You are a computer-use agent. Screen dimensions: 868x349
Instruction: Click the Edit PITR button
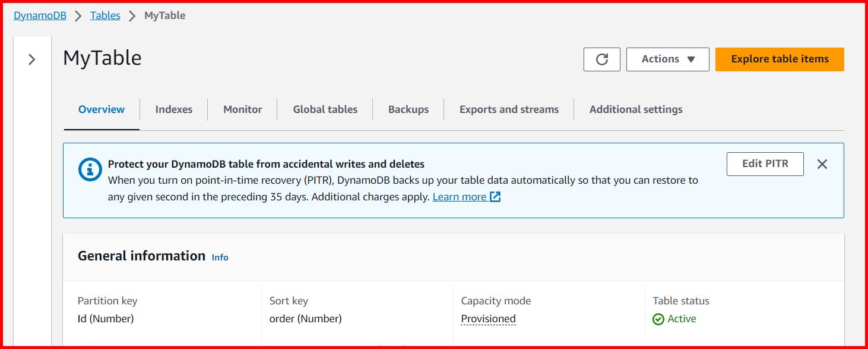tap(765, 164)
